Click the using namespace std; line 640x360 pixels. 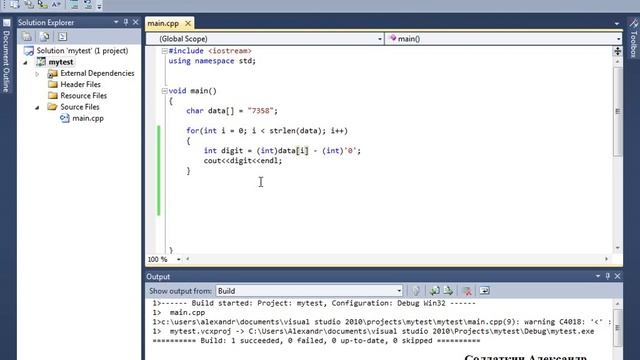point(212,61)
